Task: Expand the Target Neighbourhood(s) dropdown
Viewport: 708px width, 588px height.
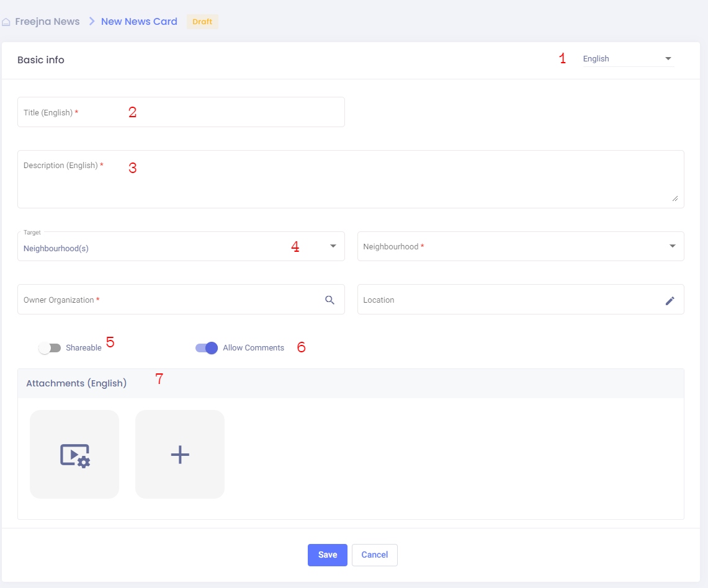Action: [x=181, y=247]
